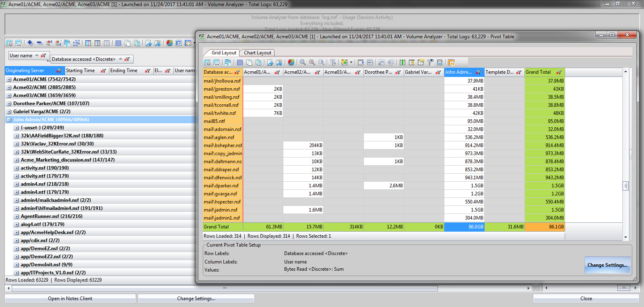The width and height of the screenshot is (644, 307).
Task: Click the grid settings gear icon in Pivot Table toolbar
Action: (207, 62)
